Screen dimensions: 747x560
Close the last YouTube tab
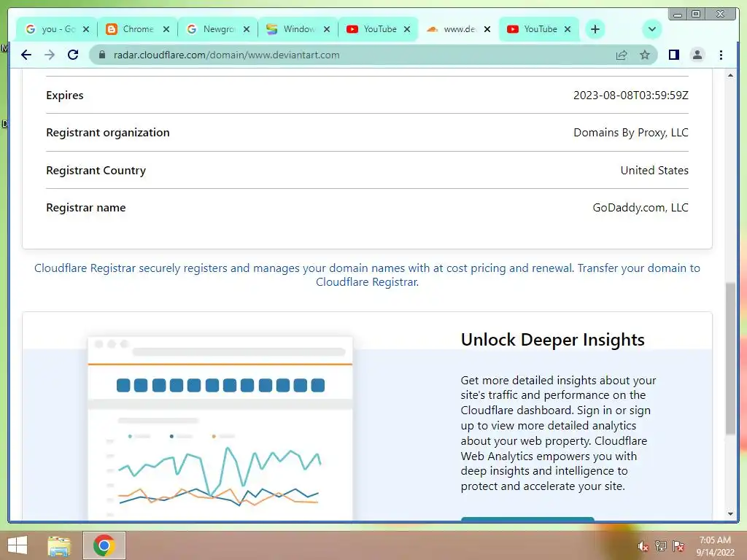point(568,29)
